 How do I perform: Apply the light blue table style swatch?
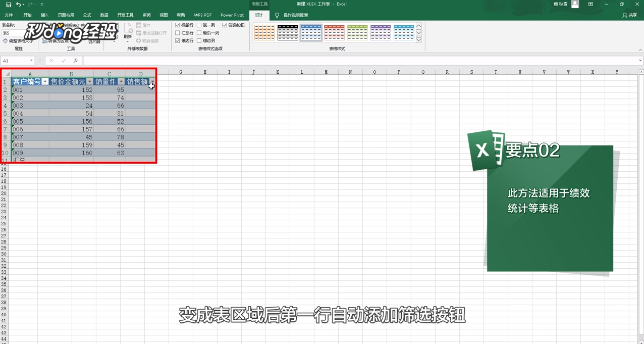click(x=404, y=33)
